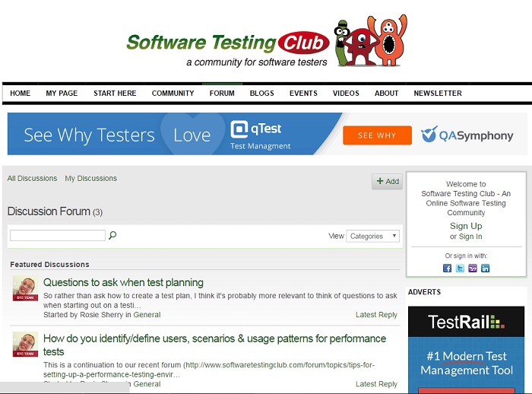This screenshot has height=394, width=532.
Task: Open the TestRail advert image
Action: [x=466, y=350]
